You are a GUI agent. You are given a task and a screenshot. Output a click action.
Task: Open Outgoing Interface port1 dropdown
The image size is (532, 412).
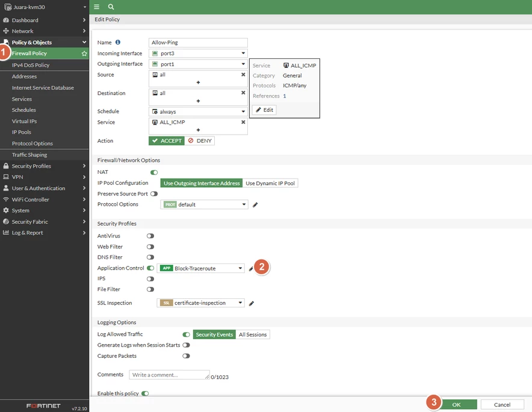coord(198,64)
